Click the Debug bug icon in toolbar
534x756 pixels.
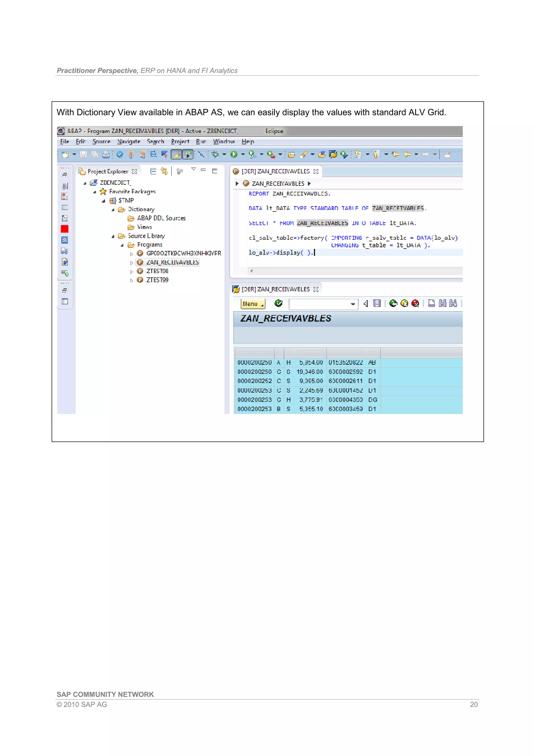tap(215, 154)
